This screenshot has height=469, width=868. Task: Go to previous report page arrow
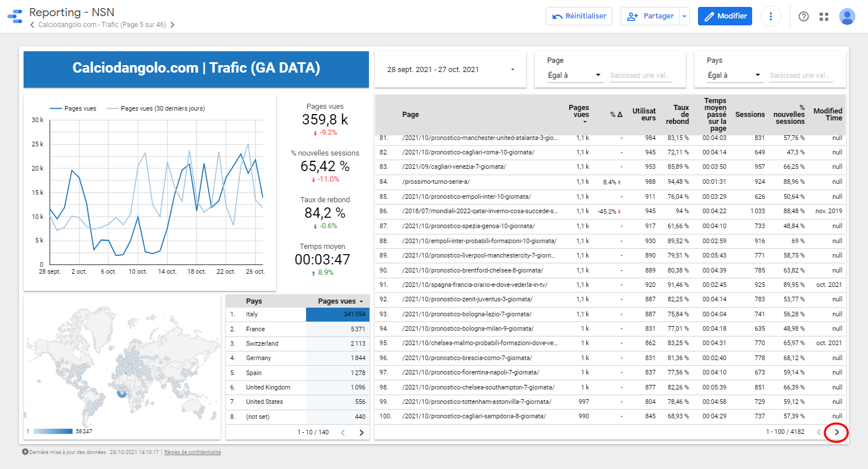click(32, 25)
